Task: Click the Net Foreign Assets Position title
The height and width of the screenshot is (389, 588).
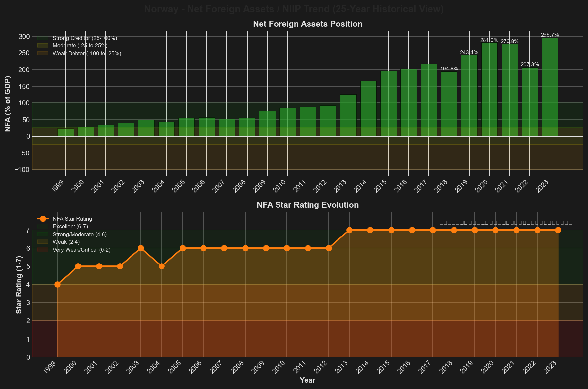Action: [308, 24]
